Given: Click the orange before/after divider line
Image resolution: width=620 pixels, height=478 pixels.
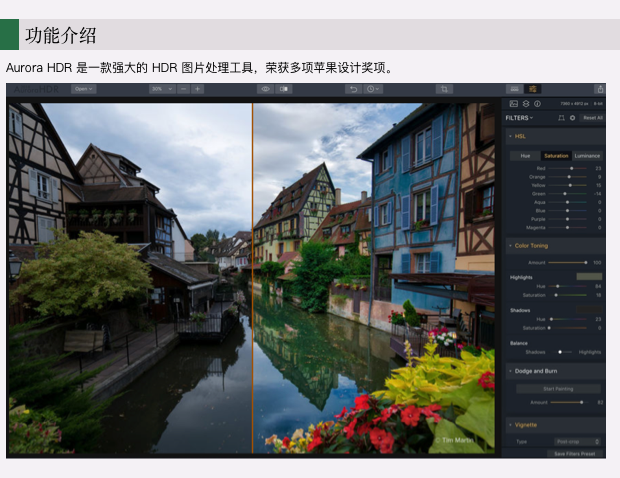Looking at the screenshot, I should click(x=252, y=278).
